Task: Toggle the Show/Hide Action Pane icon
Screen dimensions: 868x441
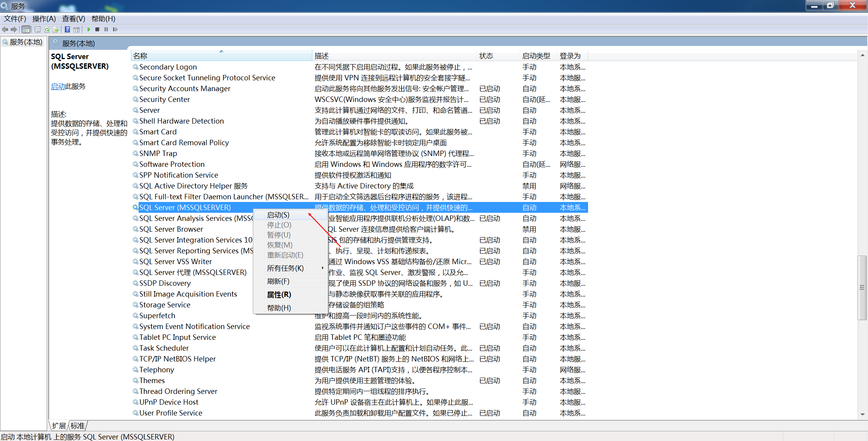Action: click(76, 29)
